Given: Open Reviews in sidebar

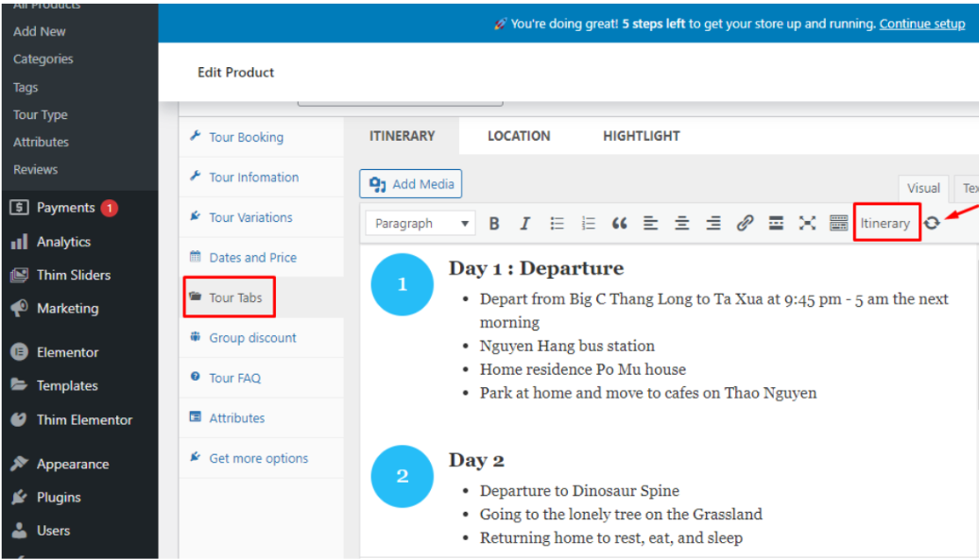Looking at the screenshot, I should [x=35, y=170].
